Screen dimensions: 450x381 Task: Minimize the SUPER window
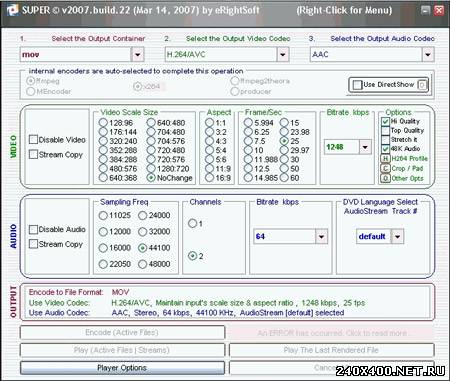425,10
